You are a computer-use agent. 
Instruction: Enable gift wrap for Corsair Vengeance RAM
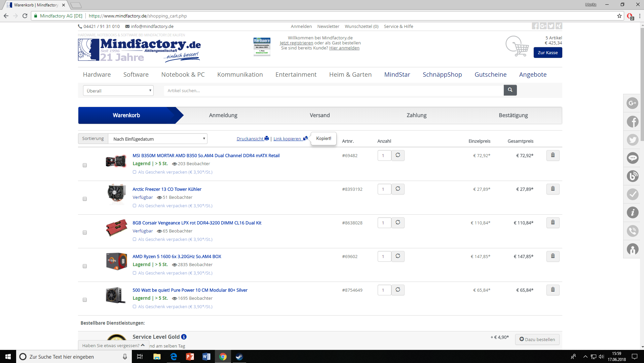point(135,239)
